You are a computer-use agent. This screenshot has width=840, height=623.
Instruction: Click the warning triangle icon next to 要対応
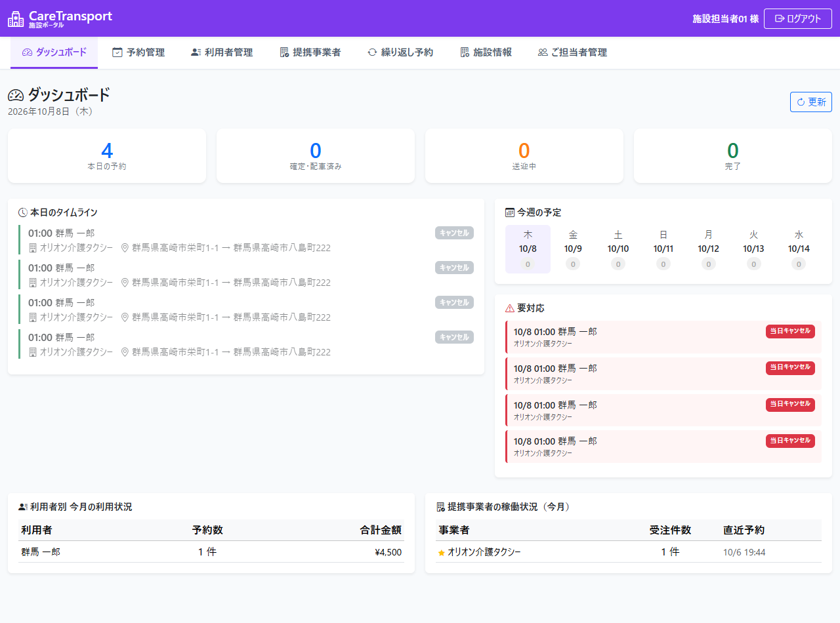[x=510, y=308]
